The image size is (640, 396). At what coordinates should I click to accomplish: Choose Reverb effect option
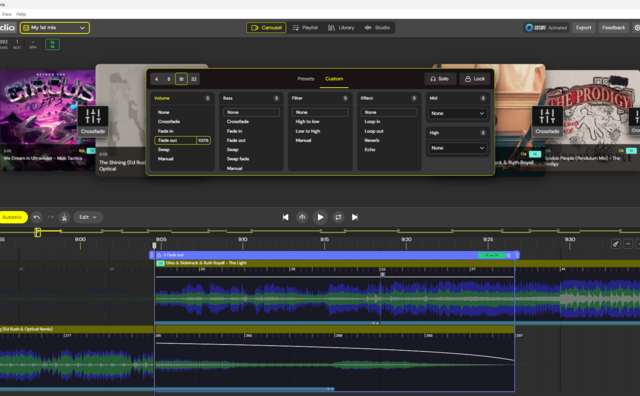point(372,140)
